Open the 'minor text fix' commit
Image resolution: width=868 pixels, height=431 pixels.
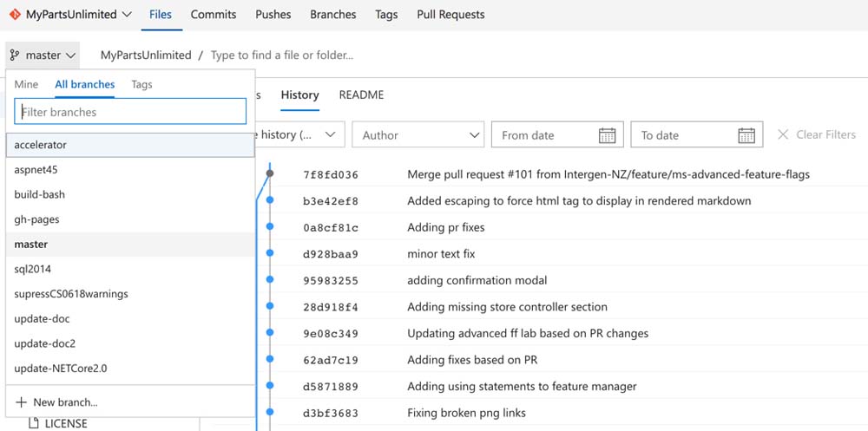(x=443, y=254)
